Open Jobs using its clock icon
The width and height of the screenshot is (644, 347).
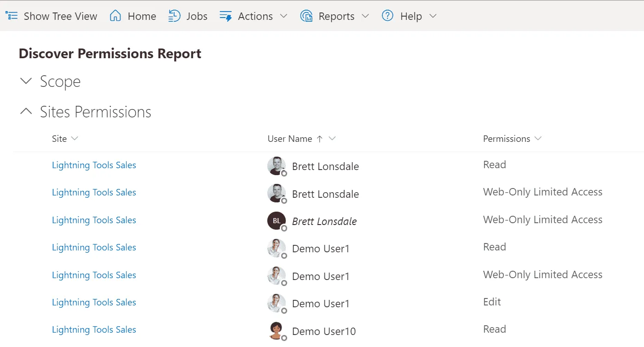click(x=174, y=15)
